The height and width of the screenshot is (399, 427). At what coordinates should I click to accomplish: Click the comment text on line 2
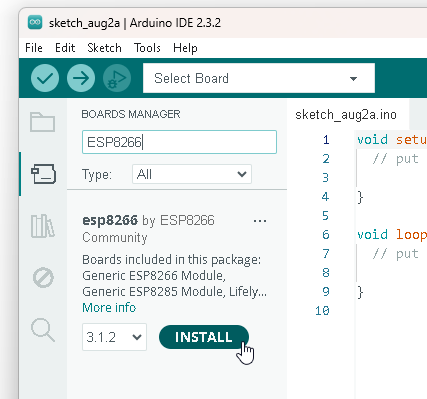[x=396, y=159]
